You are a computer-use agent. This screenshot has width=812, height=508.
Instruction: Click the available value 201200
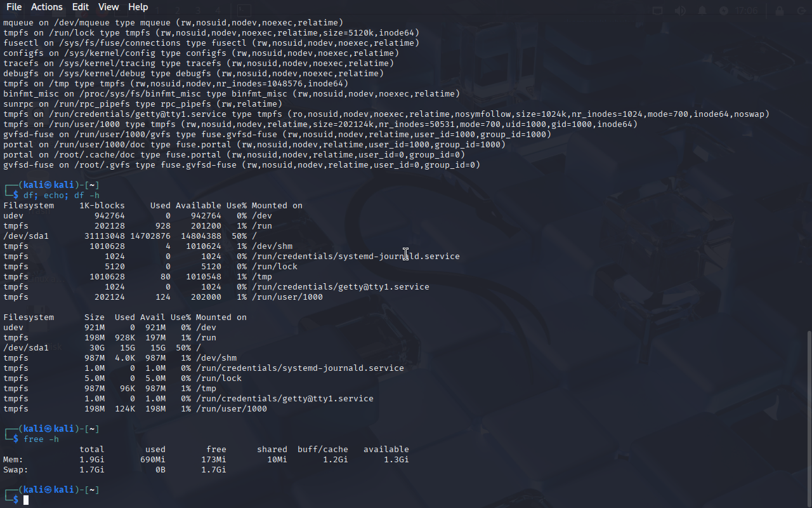click(x=206, y=225)
